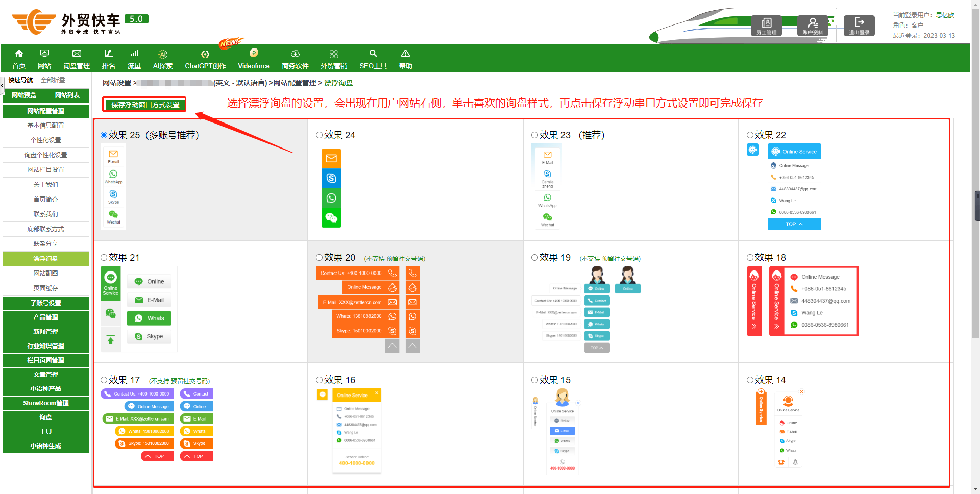Open the 流量 traffic chart icon
The height and width of the screenshot is (494, 980).
tap(134, 54)
